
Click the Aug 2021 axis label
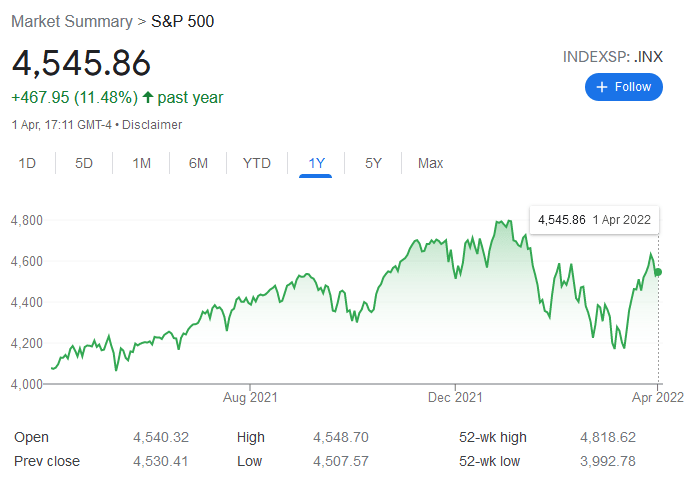(x=249, y=397)
